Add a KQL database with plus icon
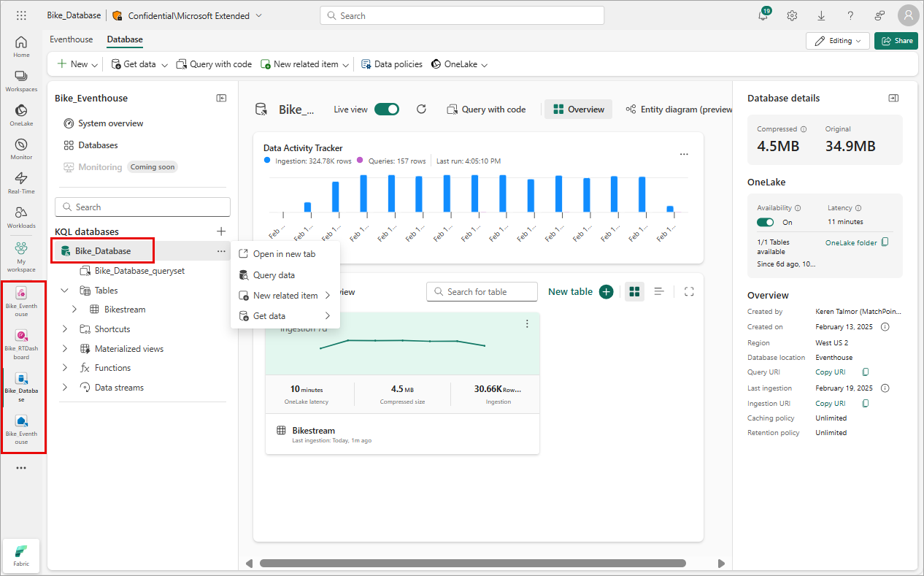 221,231
